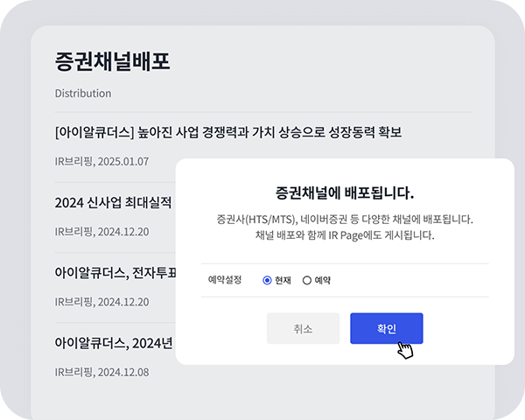
Task: Click the 예약설정 field label
Action: click(225, 280)
